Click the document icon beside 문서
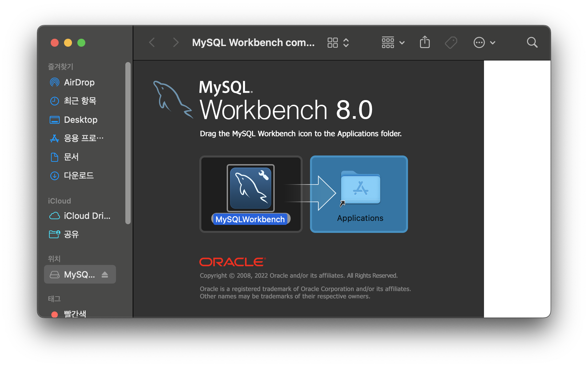588x367 pixels. pyautogui.click(x=54, y=157)
